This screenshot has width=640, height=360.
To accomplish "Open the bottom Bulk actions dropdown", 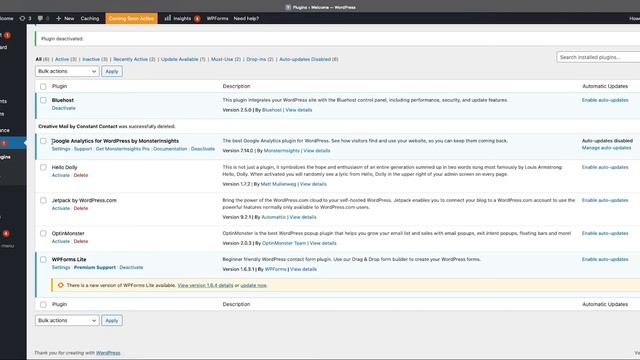I will coord(67,320).
